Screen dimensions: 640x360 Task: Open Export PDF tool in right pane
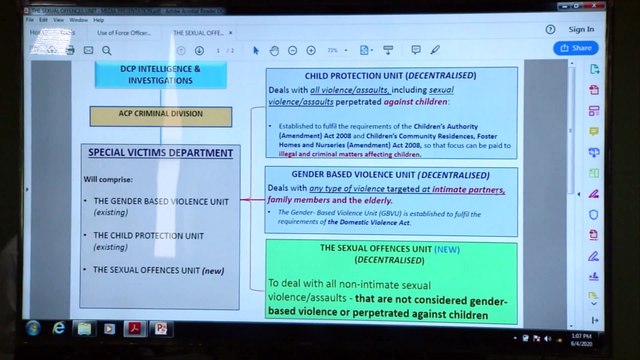coord(594,69)
